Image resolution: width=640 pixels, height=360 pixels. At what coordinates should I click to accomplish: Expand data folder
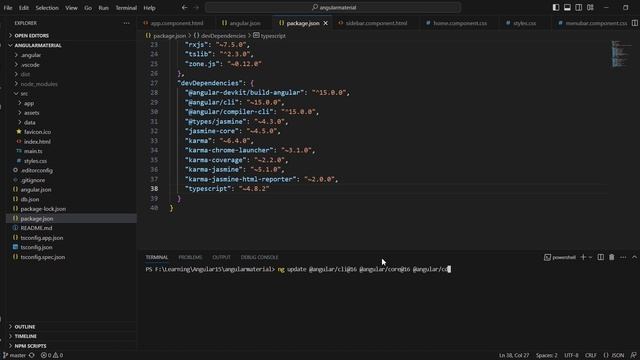29,122
